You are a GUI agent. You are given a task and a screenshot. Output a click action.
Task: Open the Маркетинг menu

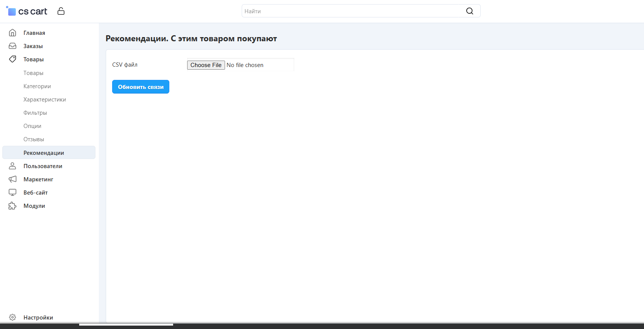coord(38,179)
